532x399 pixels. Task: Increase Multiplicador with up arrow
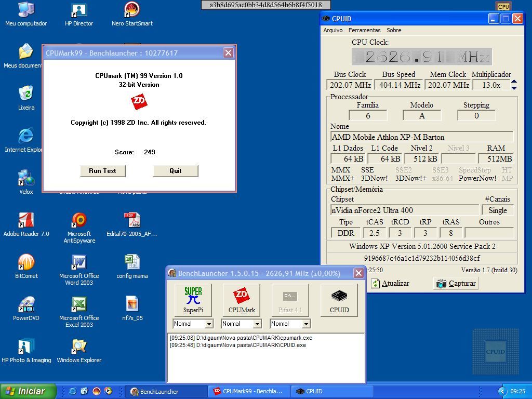pos(514,82)
